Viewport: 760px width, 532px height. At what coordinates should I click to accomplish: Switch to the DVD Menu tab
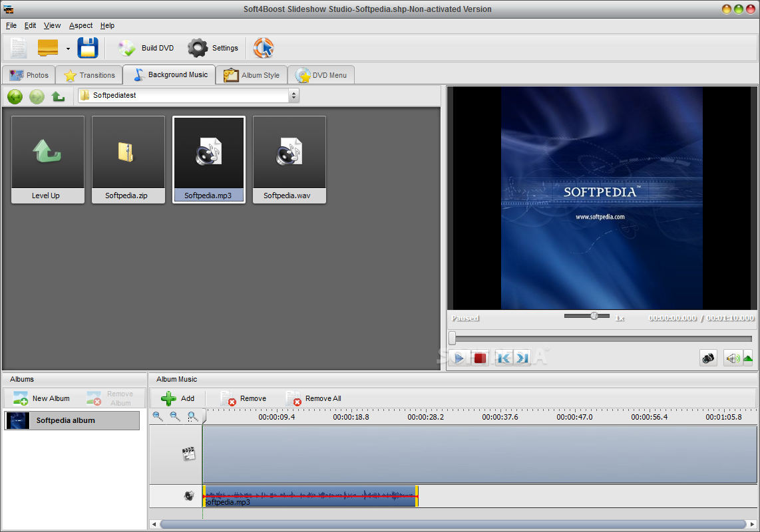321,75
